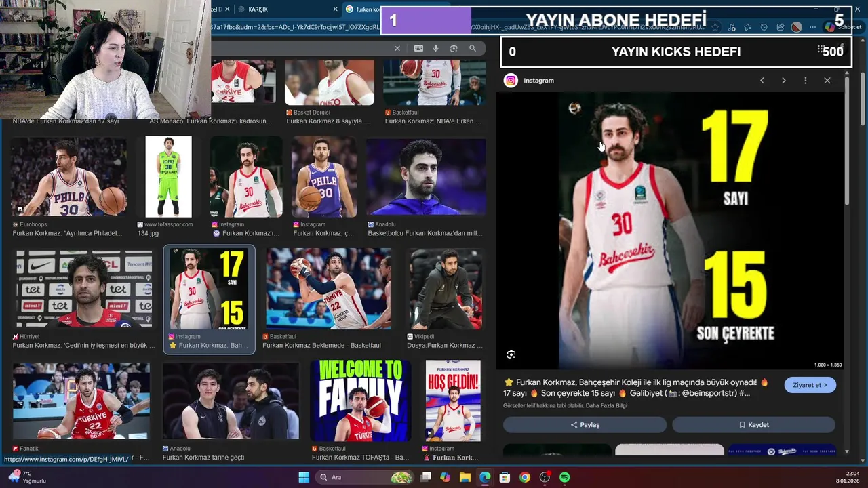Click the taskbar Ara search box
The width and height of the screenshot is (868, 488).
pos(364,477)
